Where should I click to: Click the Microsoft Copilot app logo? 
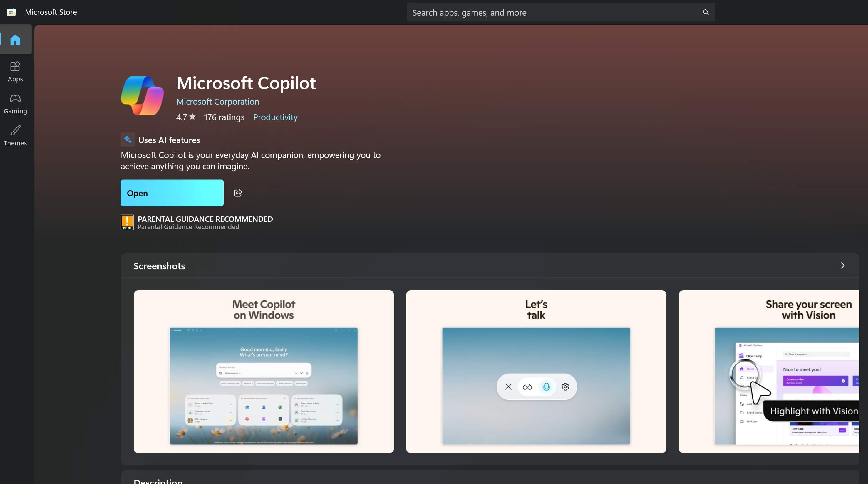click(142, 96)
